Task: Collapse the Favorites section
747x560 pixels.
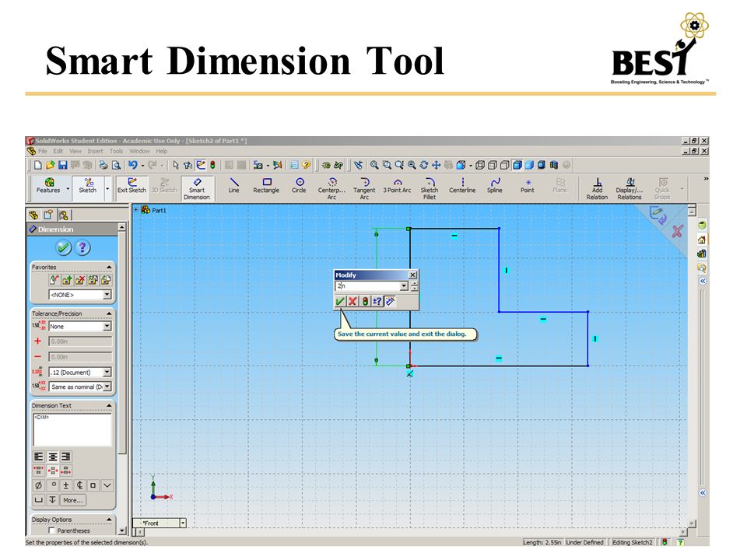Action: pos(109,267)
